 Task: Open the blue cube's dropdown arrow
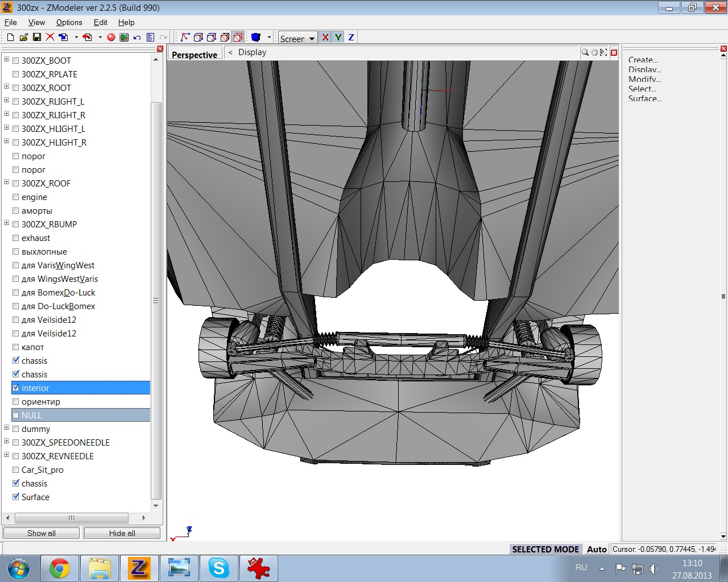pyautogui.click(x=269, y=37)
